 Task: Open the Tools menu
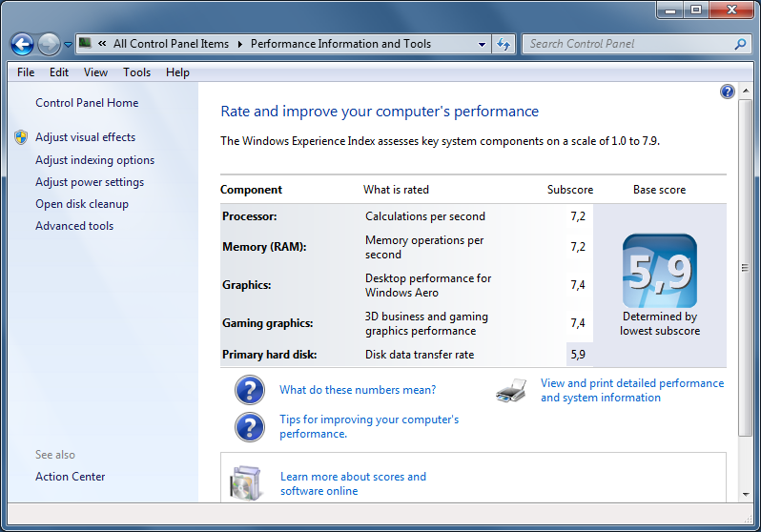(137, 72)
